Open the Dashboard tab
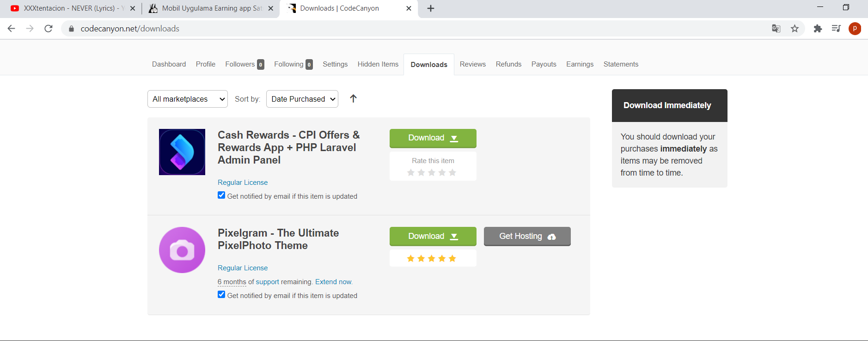 169,64
